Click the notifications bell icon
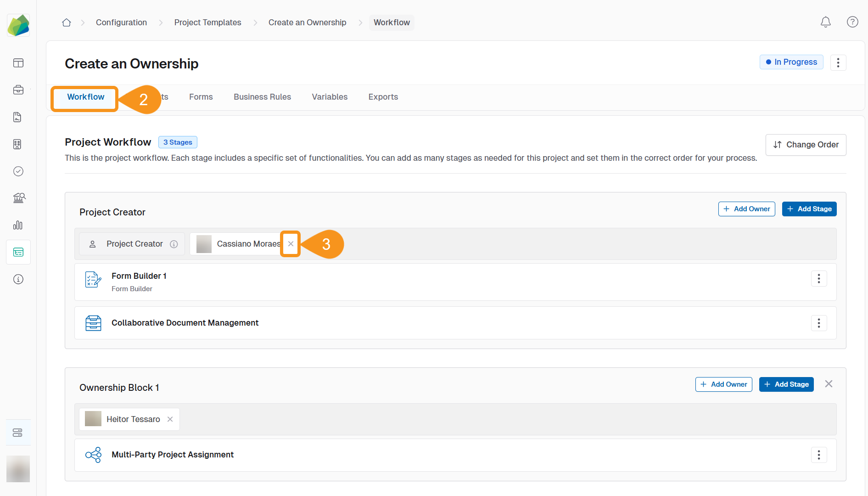This screenshot has height=496, width=868. 825,22
